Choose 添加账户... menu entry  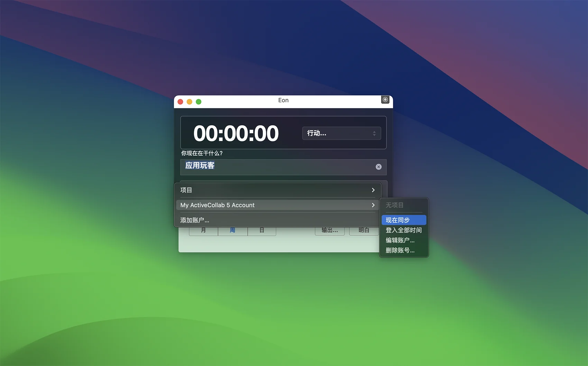277,220
